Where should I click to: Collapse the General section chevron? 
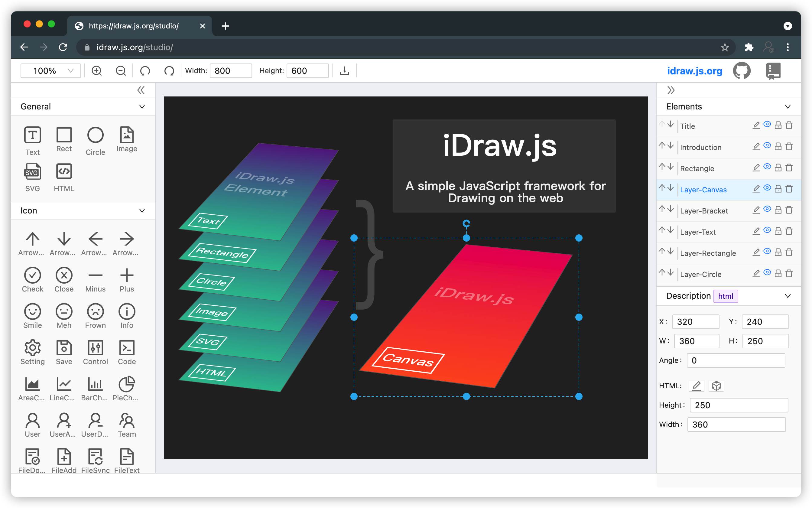click(142, 106)
